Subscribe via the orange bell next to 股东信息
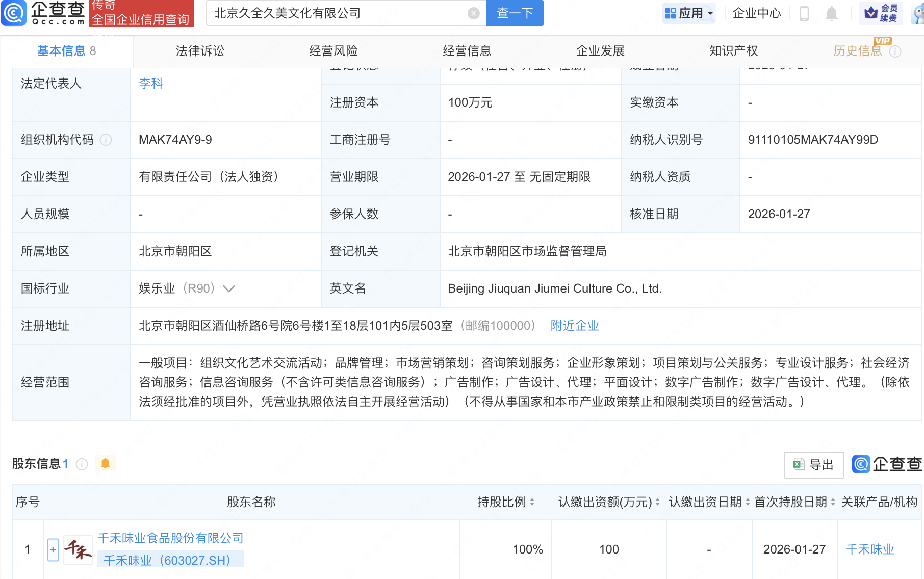Viewport: 924px width, 579px height. 106,463
